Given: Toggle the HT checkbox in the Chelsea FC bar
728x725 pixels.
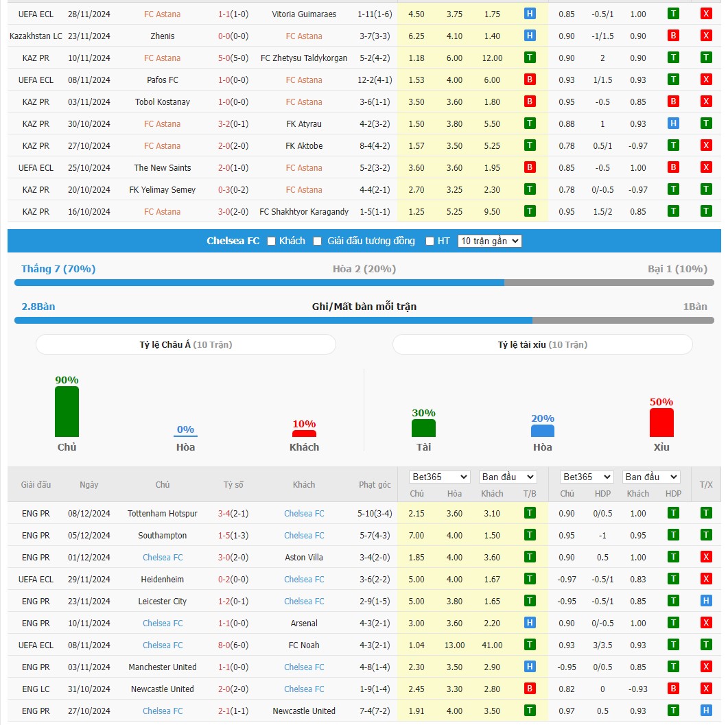Looking at the screenshot, I should pos(430,241).
